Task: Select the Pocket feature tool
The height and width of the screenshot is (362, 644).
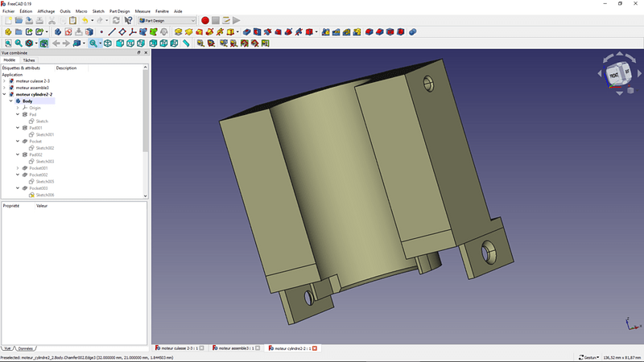Action: coord(246,32)
